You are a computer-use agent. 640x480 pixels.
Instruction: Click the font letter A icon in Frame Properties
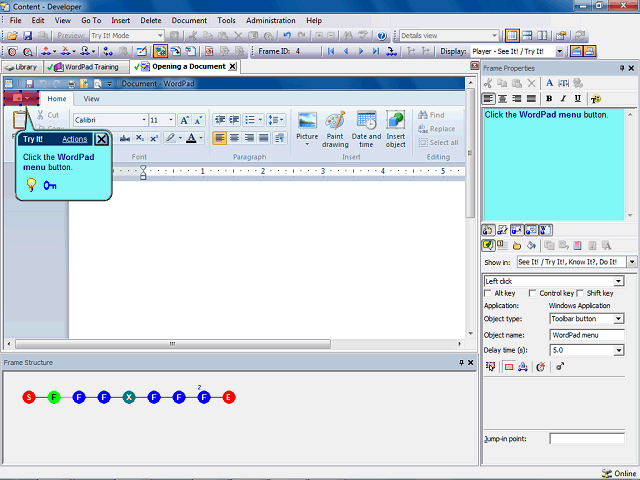549,83
